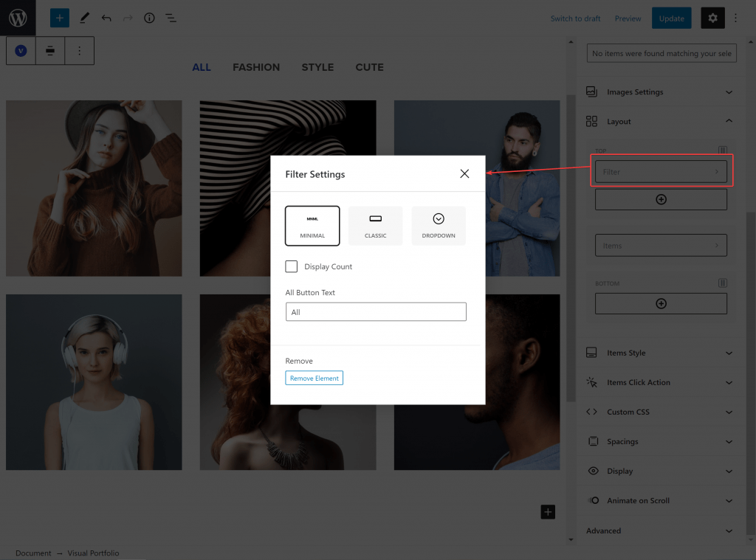Click the Custom CSS code icon

click(x=591, y=412)
